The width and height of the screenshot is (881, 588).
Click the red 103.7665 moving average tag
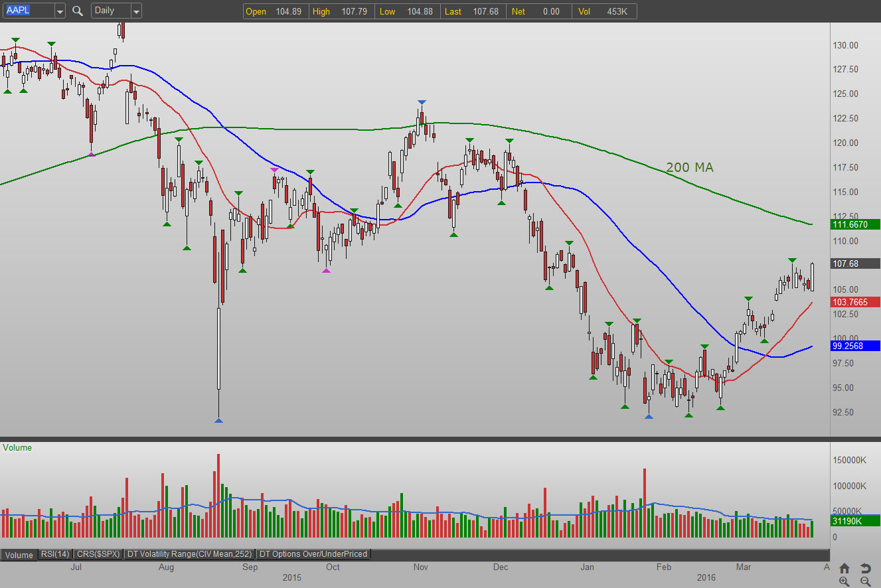coord(855,302)
